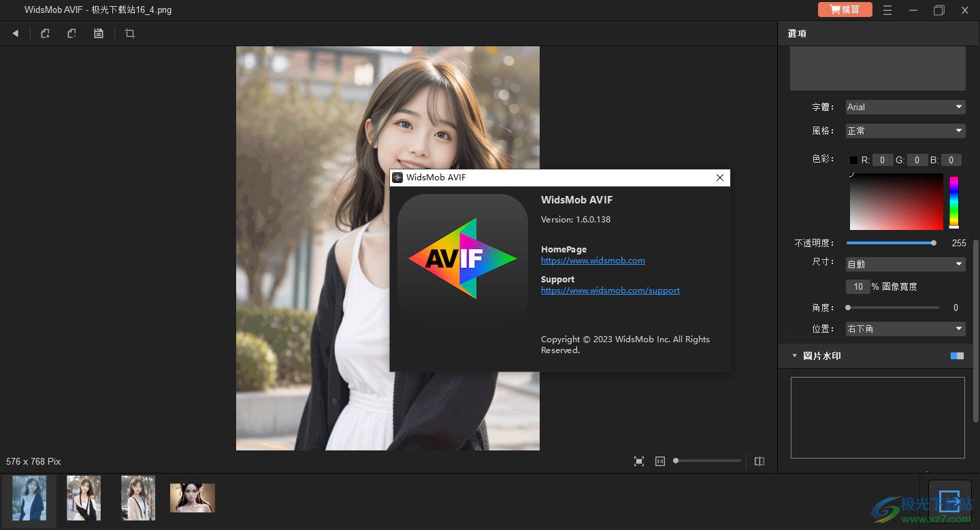
Task: Click the black color preview swatch
Action: pos(853,160)
